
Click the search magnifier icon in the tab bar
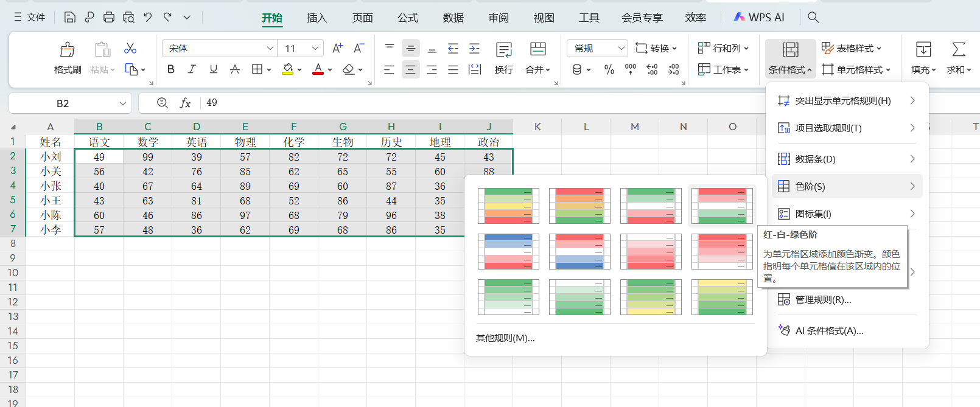click(813, 18)
